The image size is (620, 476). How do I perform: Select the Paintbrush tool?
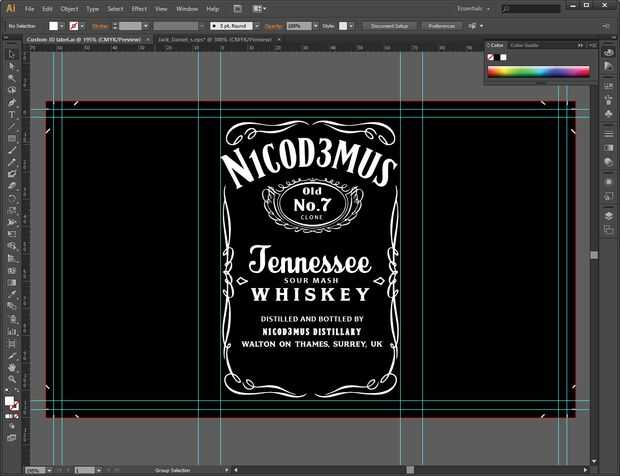[x=12, y=150]
